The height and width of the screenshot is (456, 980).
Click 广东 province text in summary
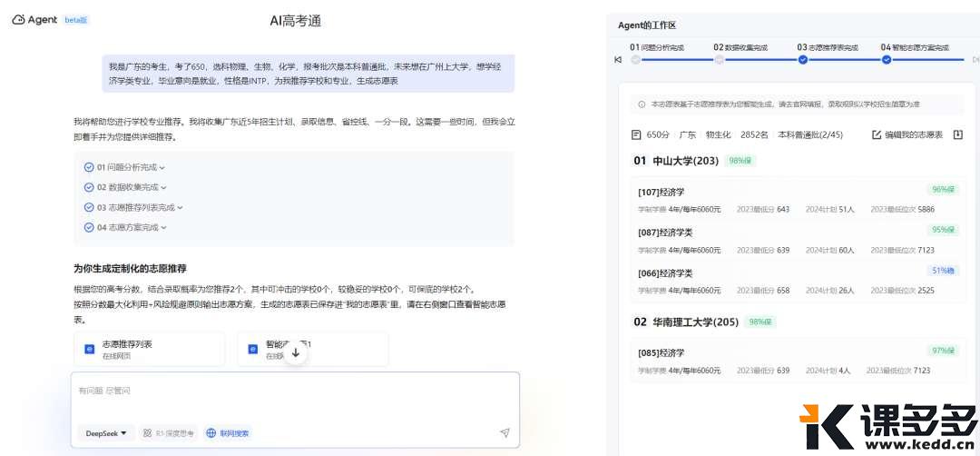pos(688,134)
